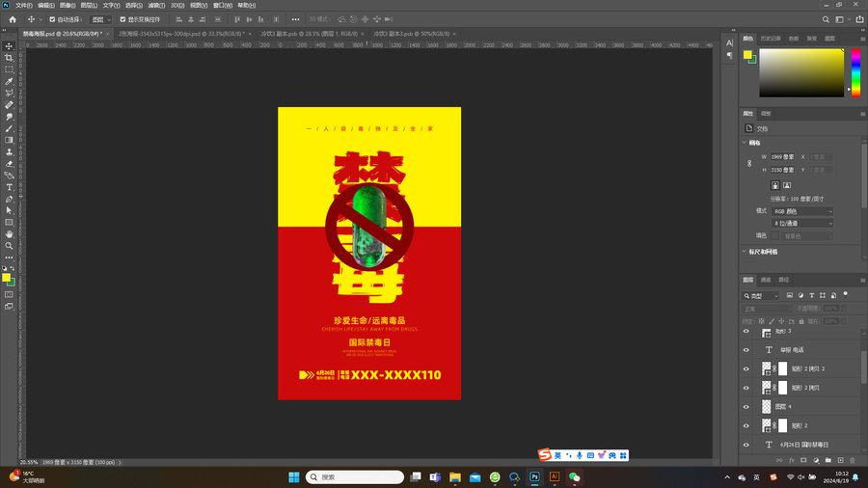Image resolution: width=868 pixels, height=488 pixels.
Task: Switch to the 历史记录 panel tab
Action: [770, 39]
